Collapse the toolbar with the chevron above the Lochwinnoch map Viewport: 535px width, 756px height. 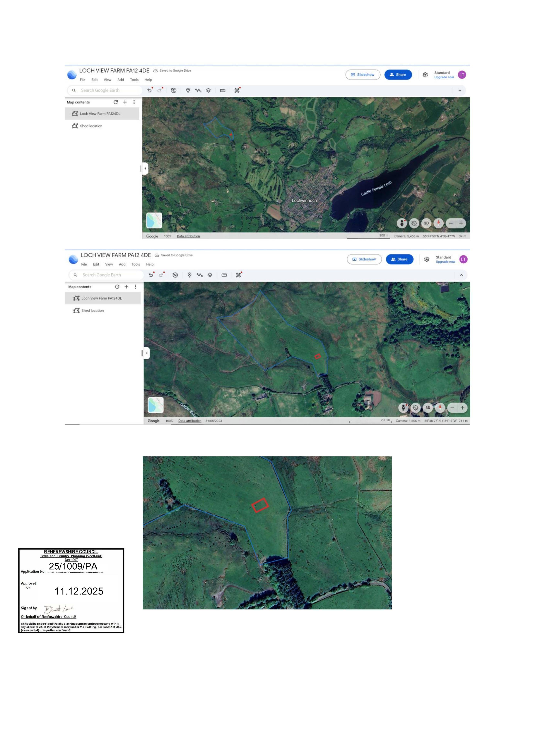(460, 90)
